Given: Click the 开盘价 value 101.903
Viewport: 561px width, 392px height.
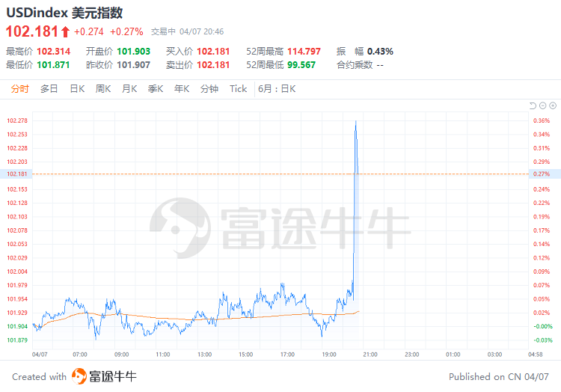Looking at the screenshot, I should (x=133, y=52).
